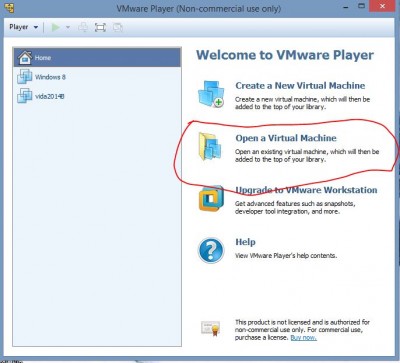Click Create a New Virtual Machine link
The width and height of the screenshot is (400, 363).
[x=300, y=86]
